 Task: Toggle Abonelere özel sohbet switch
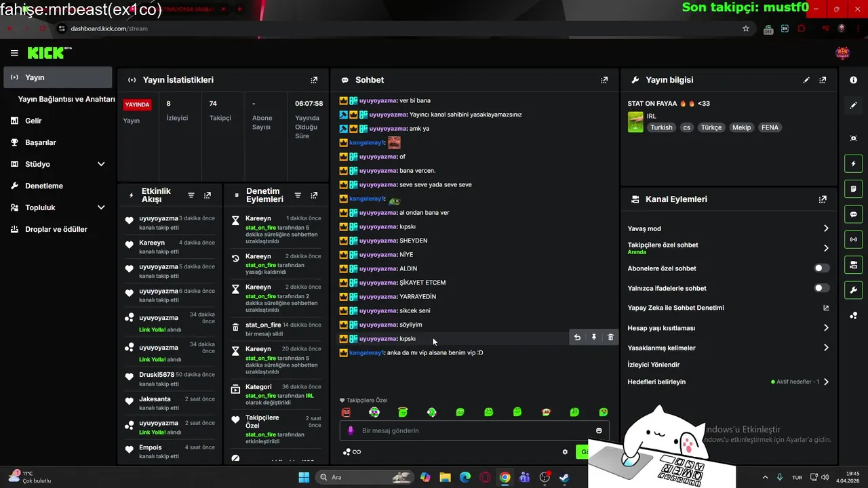coord(821,268)
